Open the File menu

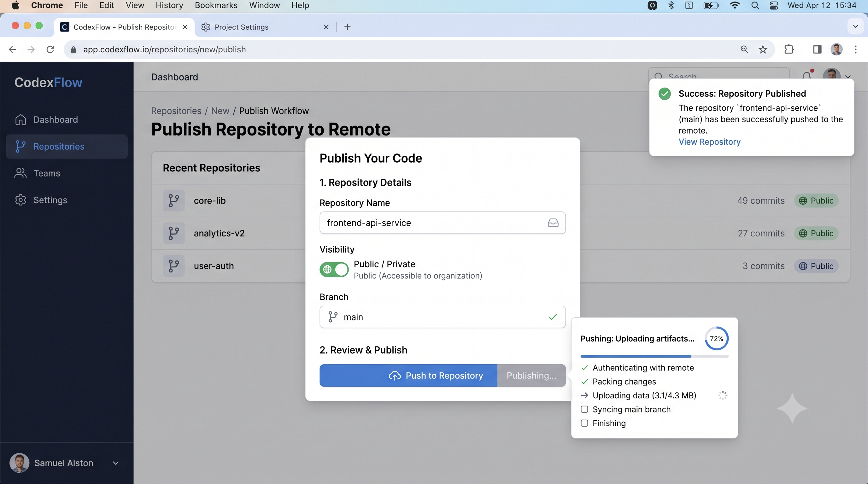pyautogui.click(x=81, y=5)
